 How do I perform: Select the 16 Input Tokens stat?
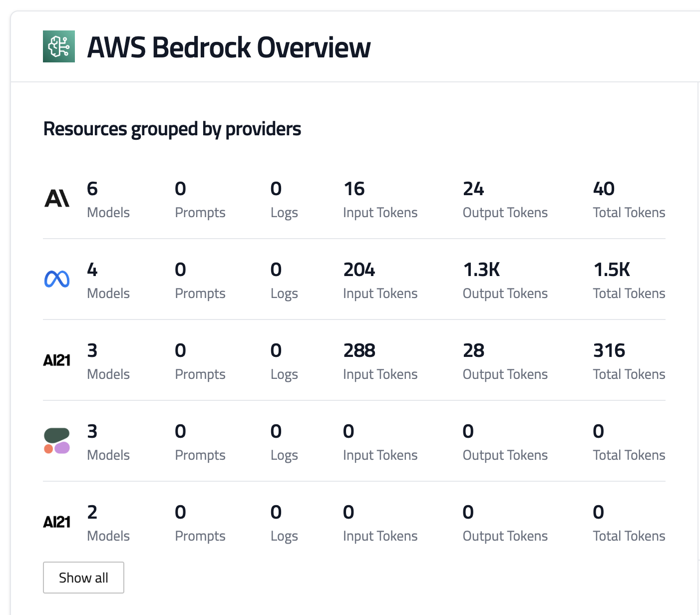(x=380, y=200)
